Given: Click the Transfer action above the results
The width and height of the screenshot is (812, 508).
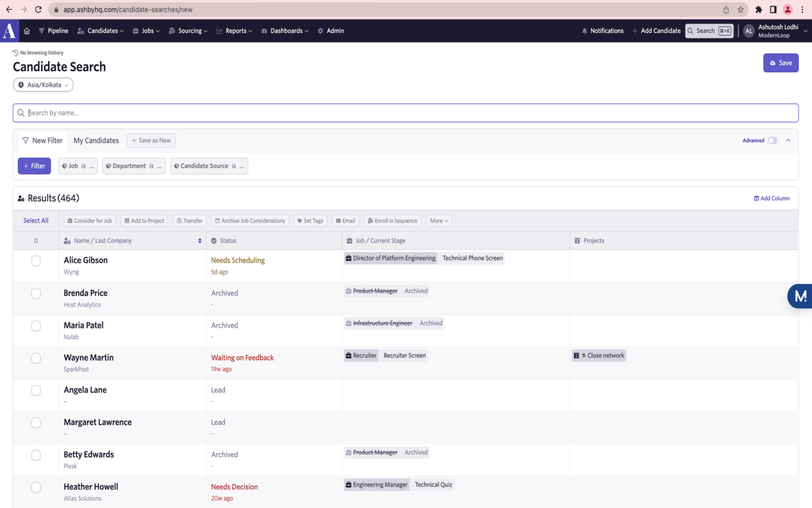Looking at the screenshot, I should pyautogui.click(x=189, y=220).
